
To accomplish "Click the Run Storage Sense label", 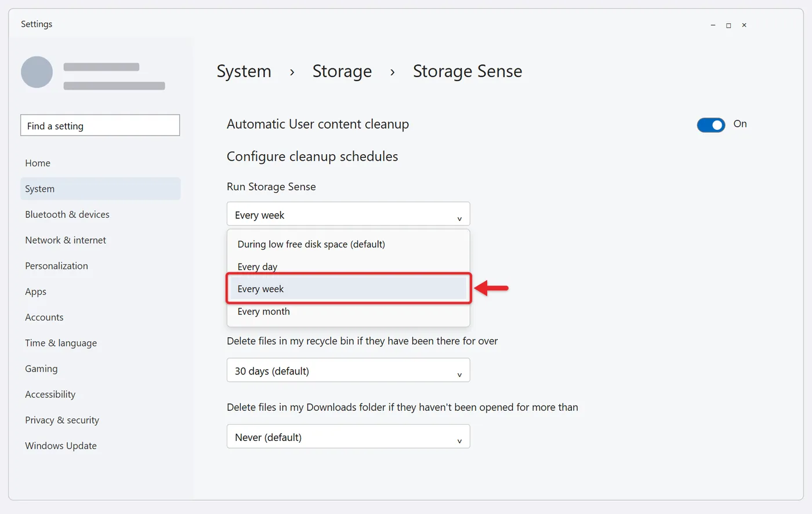I will point(271,187).
